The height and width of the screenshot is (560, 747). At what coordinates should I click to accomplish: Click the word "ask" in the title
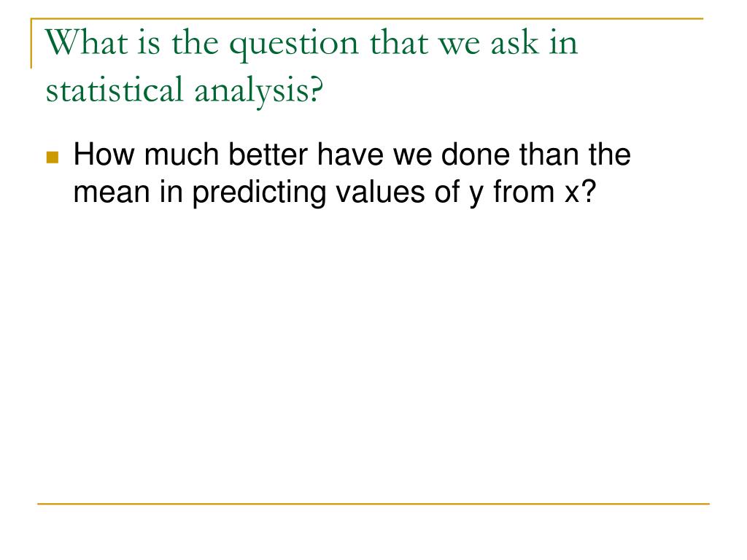[514, 43]
